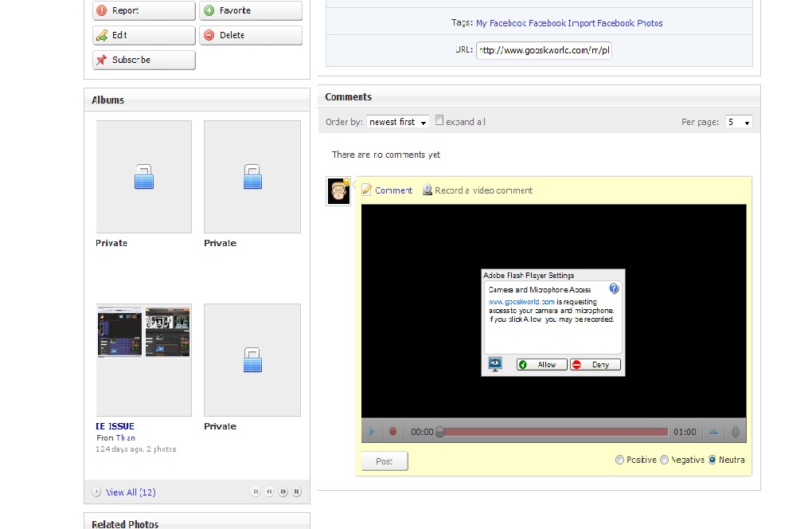Click the video timeline slider handle
The image size is (812, 529).
(439, 432)
